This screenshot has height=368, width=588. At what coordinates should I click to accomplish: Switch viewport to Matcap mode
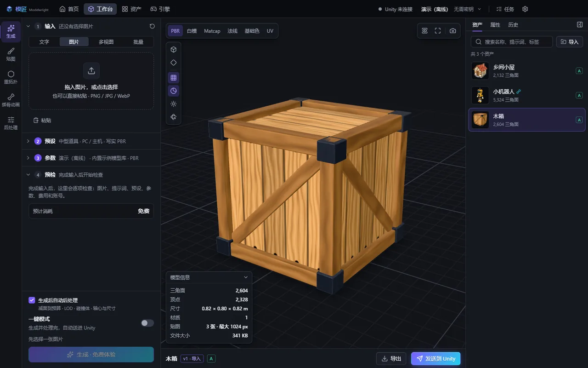pyautogui.click(x=212, y=31)
